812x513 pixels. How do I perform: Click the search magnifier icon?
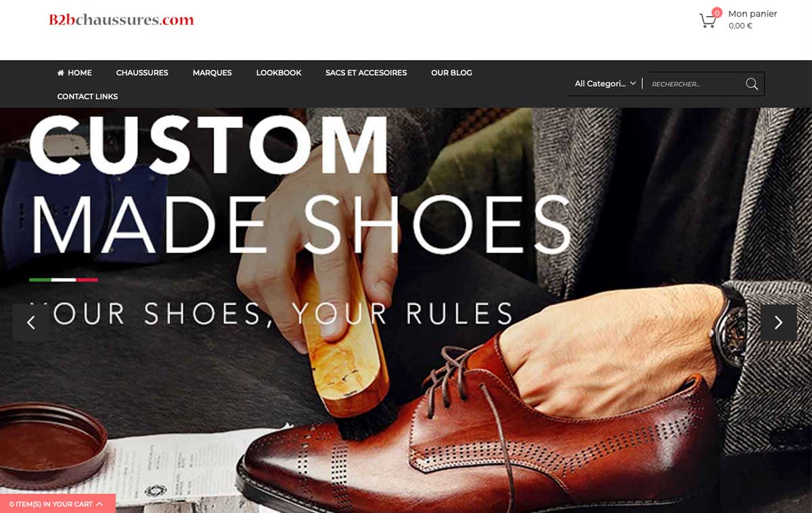(752, 84)
